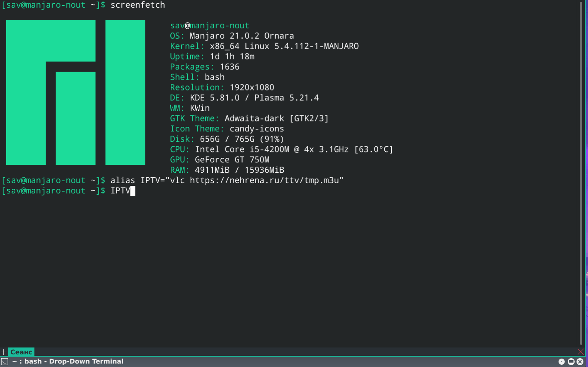Click the Uptime '1d 1h 18m' line
Viewport: 588px width, 367px height.
click(x=212, y=57)
